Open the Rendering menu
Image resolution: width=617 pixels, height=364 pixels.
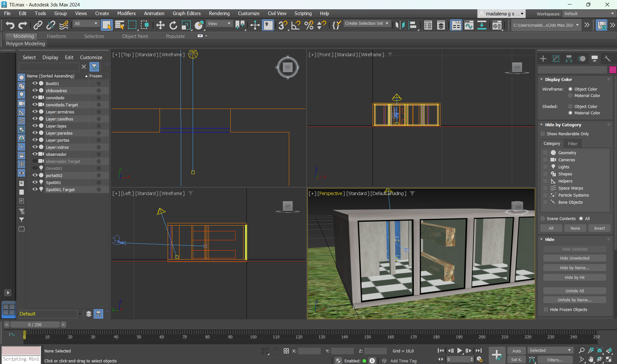point(219,13)
